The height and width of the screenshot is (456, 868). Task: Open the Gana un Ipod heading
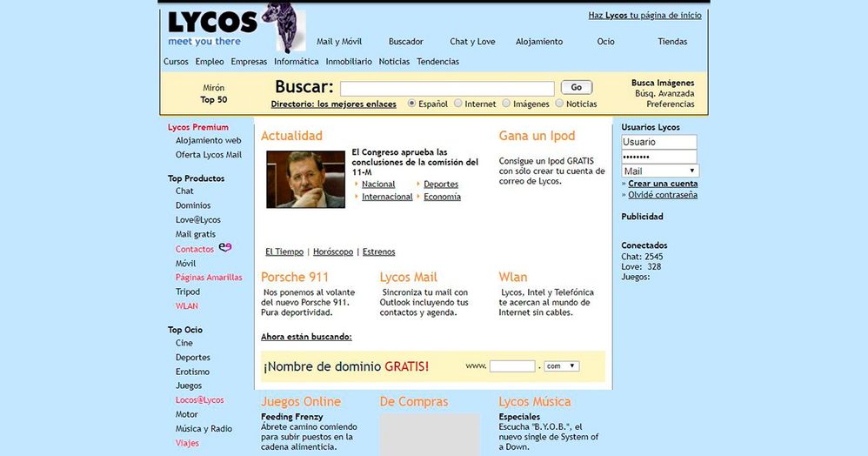[537, 136]
